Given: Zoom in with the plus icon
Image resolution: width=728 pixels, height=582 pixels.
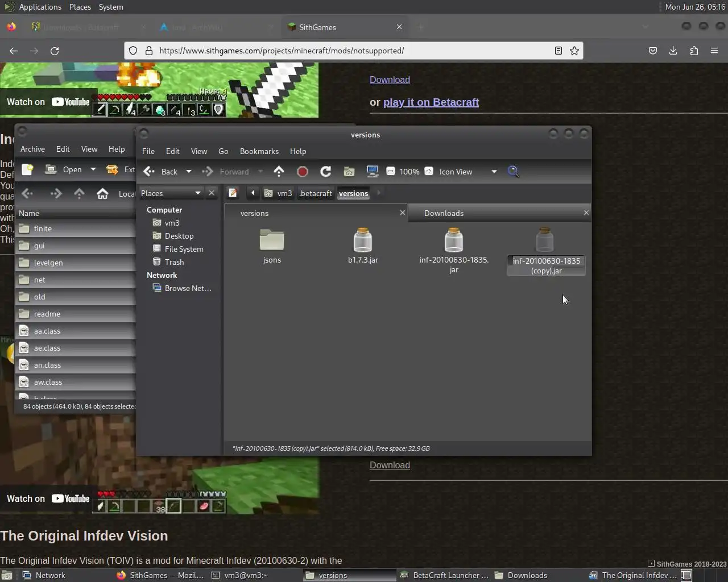Looking at the screenshot, I should click(x=429, y=171).
